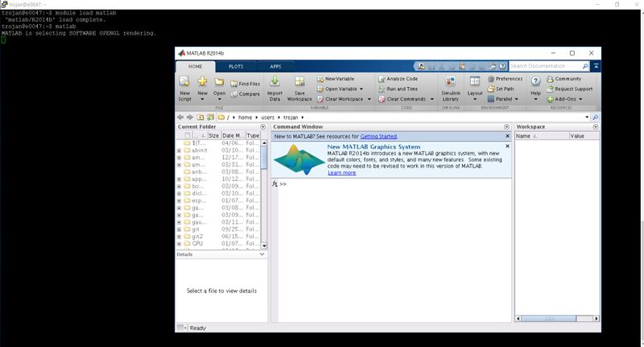644x347 pixels.
Task: Click the Workspace Value column header
Action: [x=584, y=136]
